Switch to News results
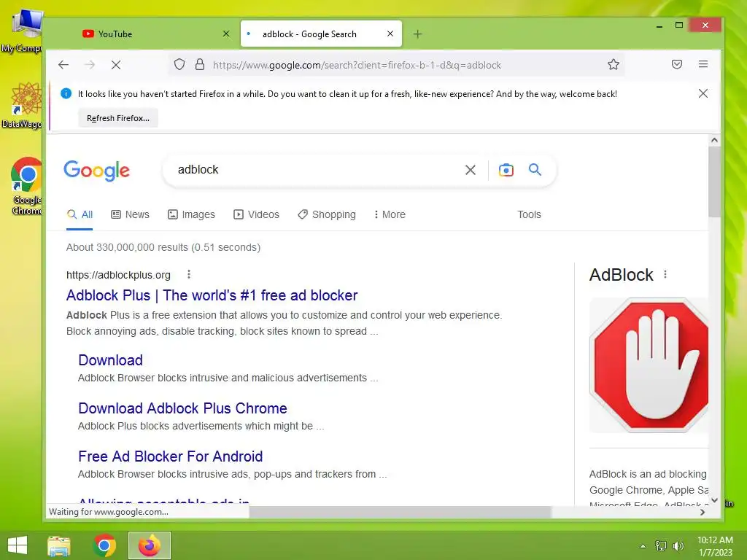This screenshot has height=560, width=747. (130, 214)
